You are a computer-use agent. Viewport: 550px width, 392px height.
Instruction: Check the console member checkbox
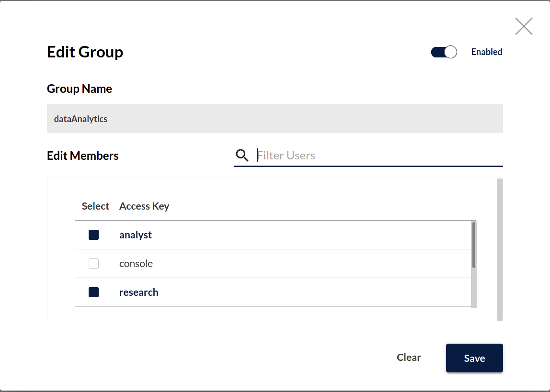(93, 263)
